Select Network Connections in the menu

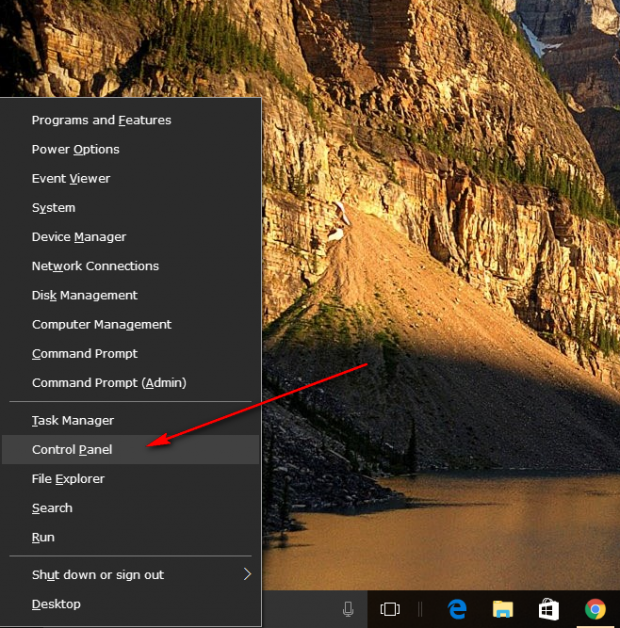95,266
